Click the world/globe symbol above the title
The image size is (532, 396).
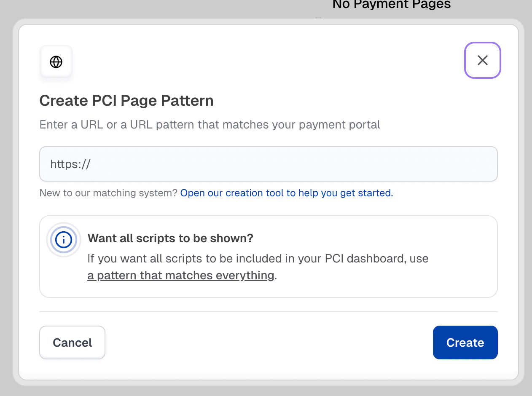coord(56,62)
